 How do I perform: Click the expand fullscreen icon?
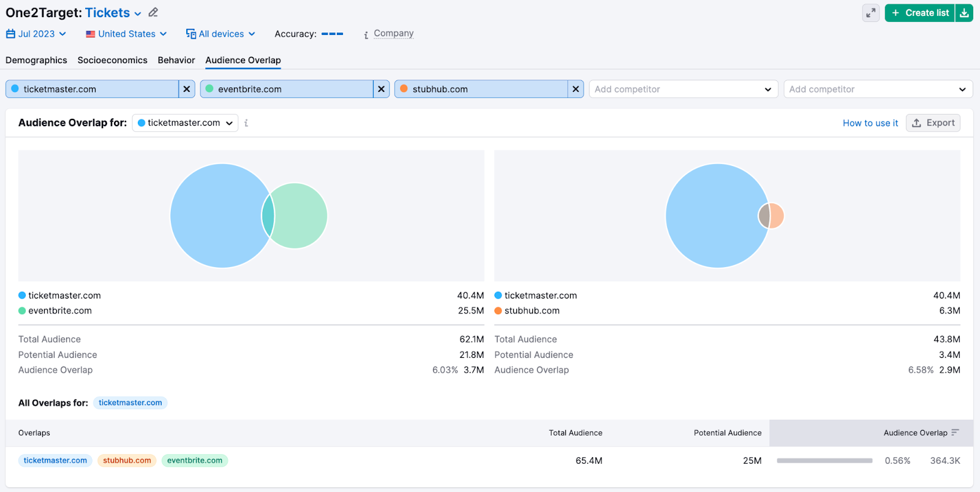(870, 13)
